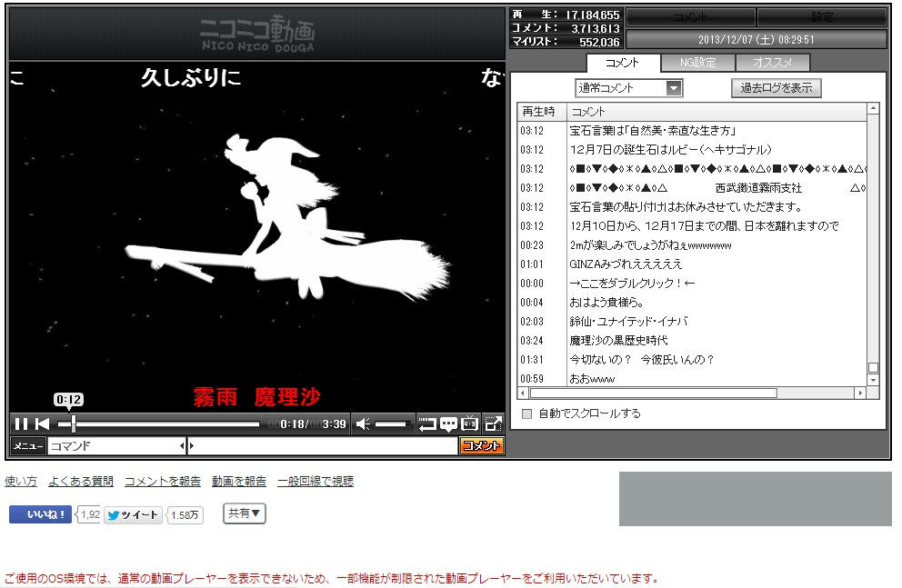902x588 pixels.
Task: Mute the player volume speaker icon
Action: coord(363,424)
